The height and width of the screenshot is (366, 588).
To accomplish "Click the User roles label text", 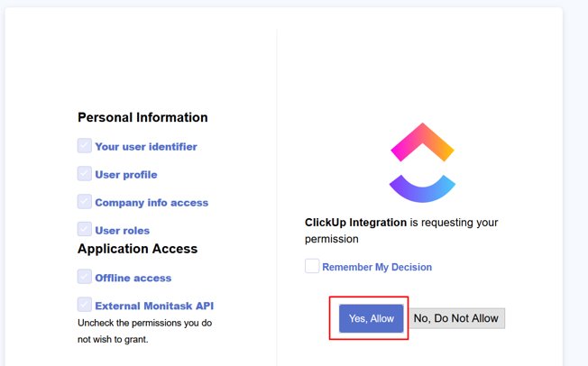I will click(122, 231).
